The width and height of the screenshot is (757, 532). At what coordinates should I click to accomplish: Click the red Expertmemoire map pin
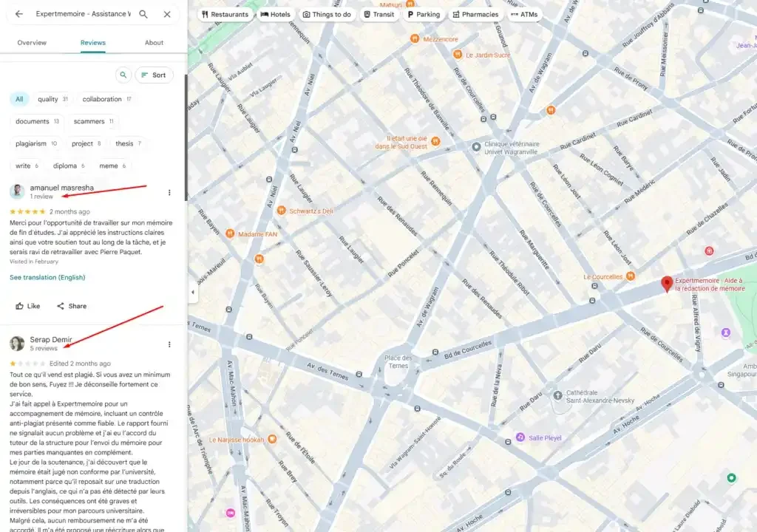point(667,284)
